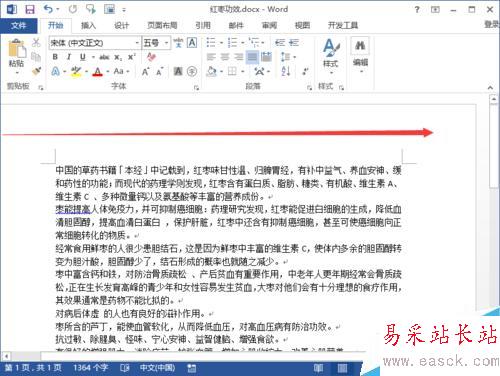
Task: Apply the red font color
Action: coord(97,71)
